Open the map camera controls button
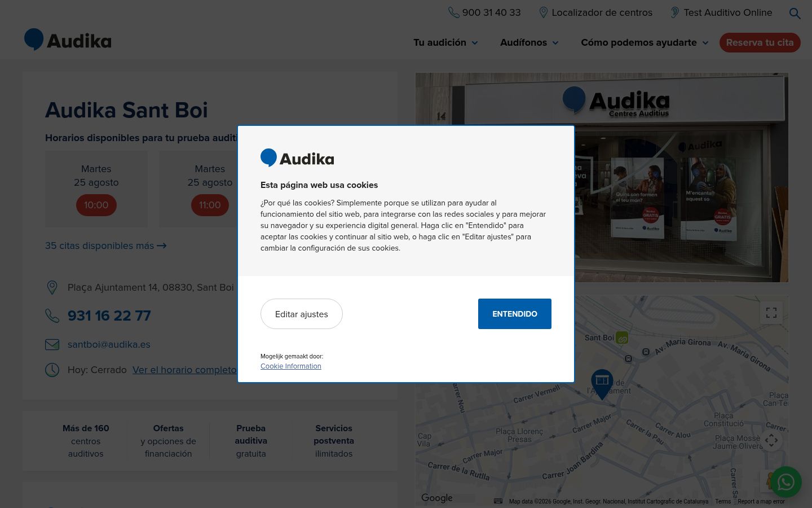 tap(771, 440)
